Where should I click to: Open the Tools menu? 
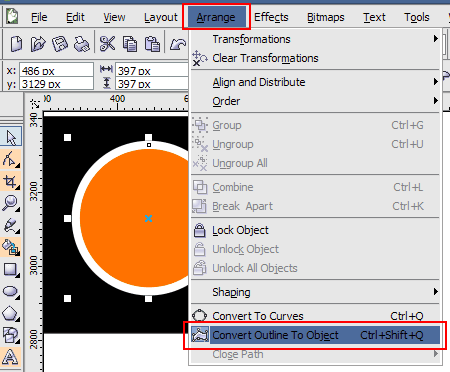417,17
